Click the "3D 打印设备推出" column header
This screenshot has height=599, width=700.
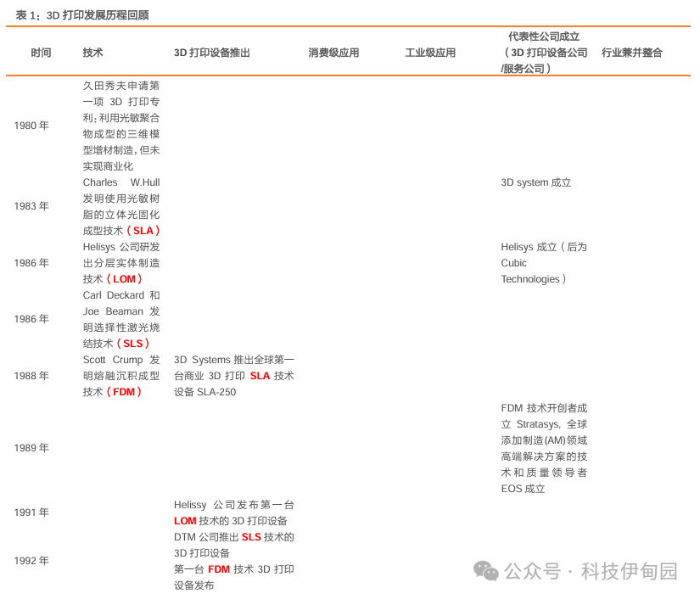pyautogui.click(x=212, y=53)
